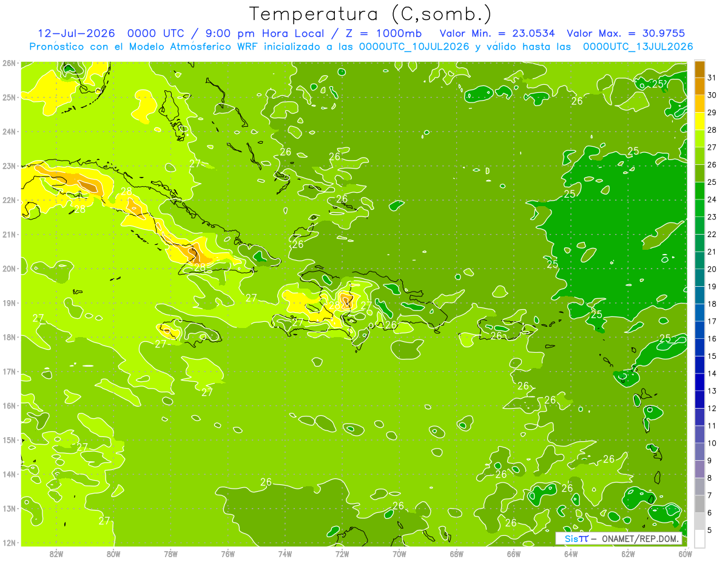Click legend value "30" on the color scale
728x562 pixels.
click(712, 95)
